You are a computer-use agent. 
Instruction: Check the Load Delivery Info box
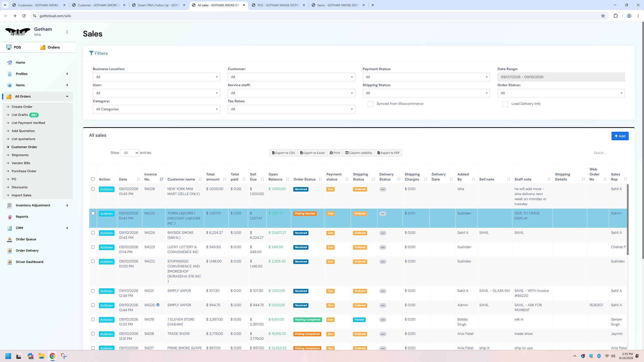click(505, 104)
